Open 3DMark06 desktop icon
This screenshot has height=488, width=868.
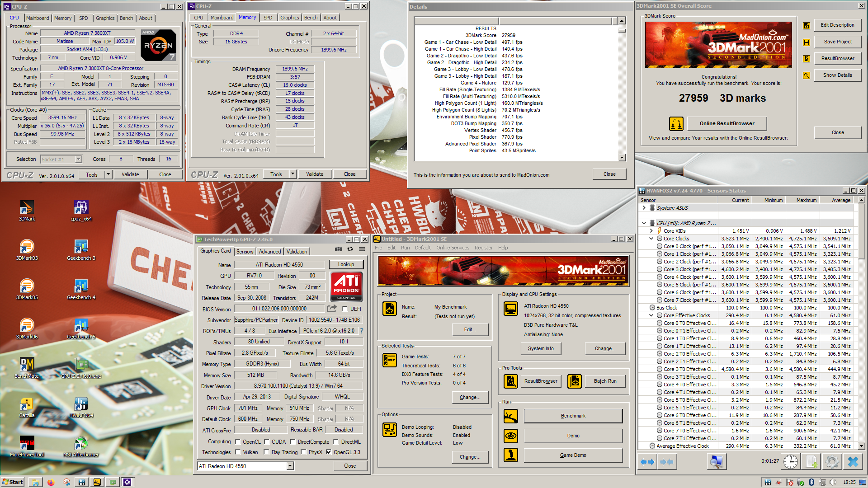(27, 328)
